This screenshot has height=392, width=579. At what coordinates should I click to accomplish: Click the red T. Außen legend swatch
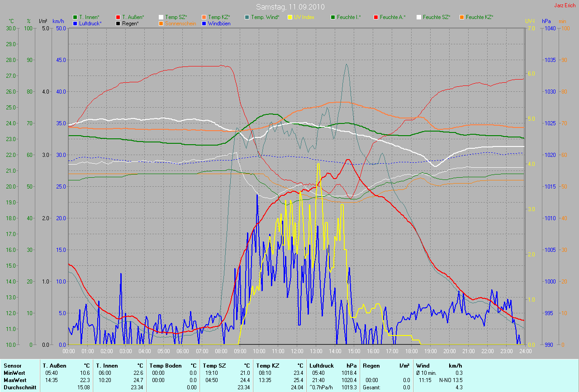point(118,17)
